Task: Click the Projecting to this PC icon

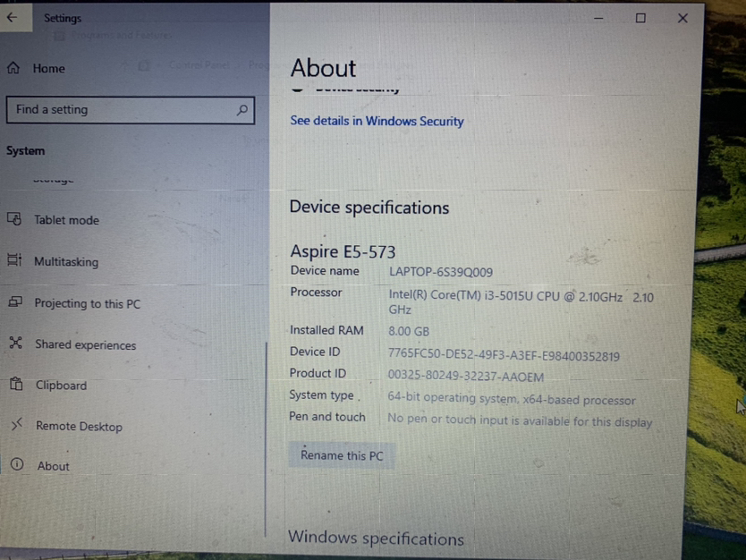Action: coord(14,302)
